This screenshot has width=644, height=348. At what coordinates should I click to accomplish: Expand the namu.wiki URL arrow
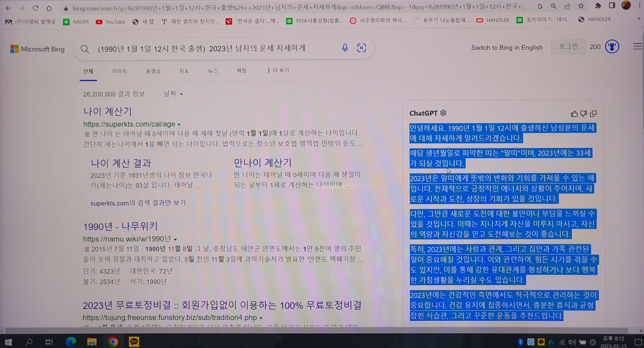[175, 239]
